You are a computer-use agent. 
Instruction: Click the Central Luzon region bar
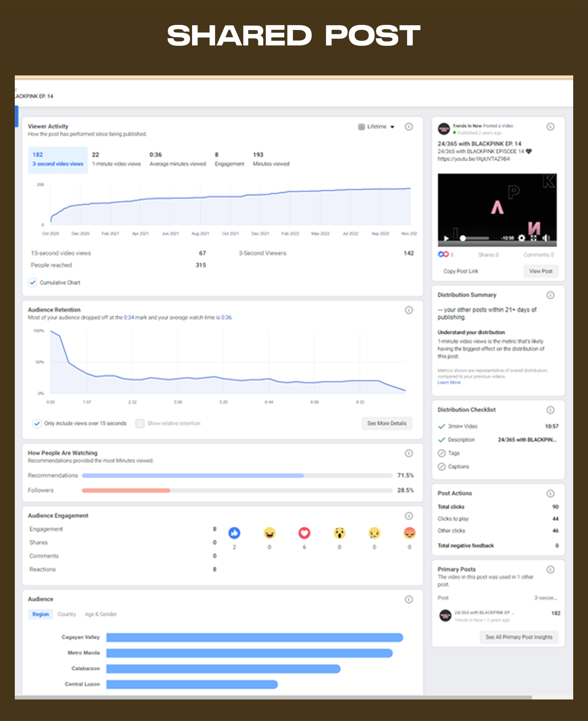click(x=192, y=684)
